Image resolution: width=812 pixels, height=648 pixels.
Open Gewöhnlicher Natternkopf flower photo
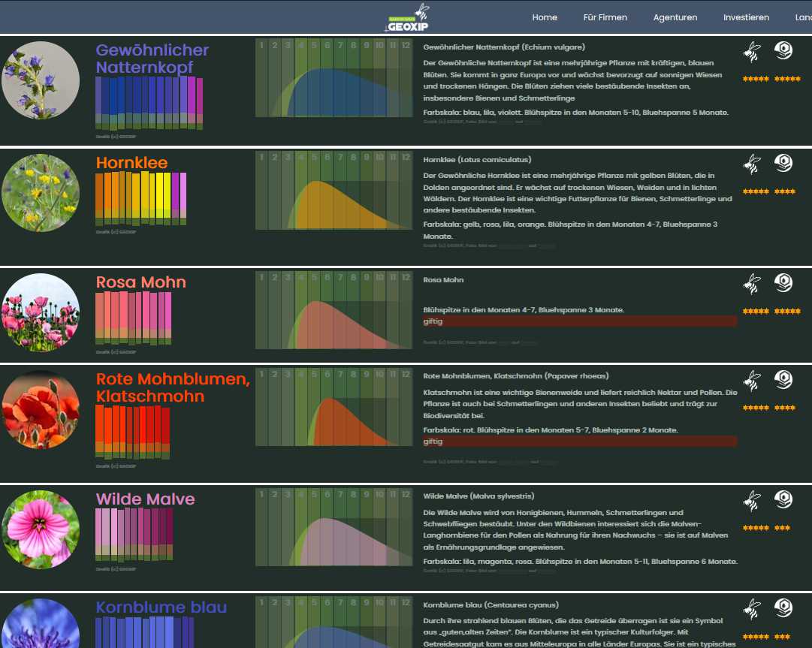click(x=41, y=80)
